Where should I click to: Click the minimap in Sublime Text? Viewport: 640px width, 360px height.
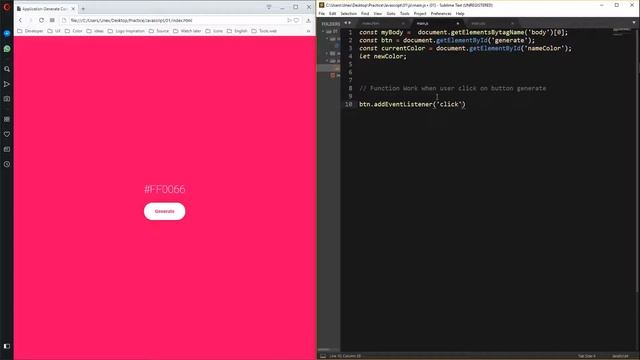(x=621, y=32)
